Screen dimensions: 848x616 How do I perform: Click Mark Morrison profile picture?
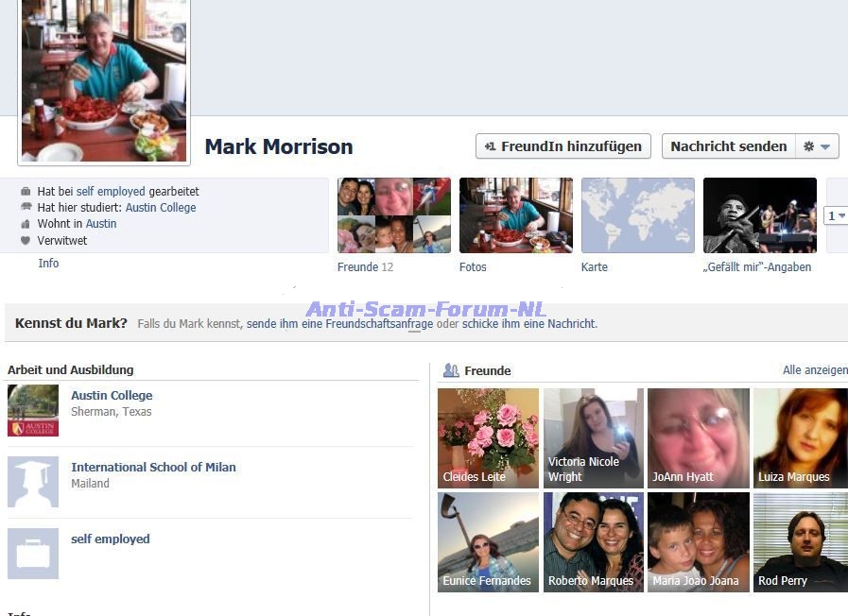pyautogui.click(x=104, y=80)
